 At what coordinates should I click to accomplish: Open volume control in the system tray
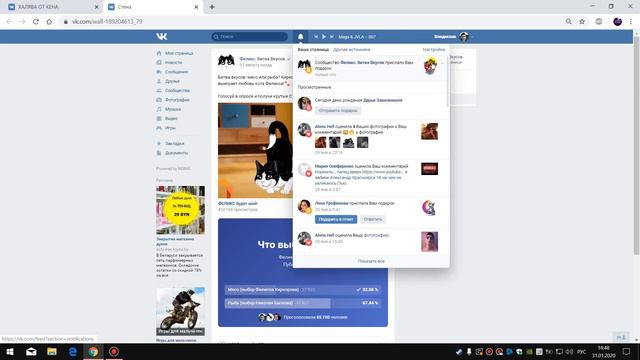(569, 351)
